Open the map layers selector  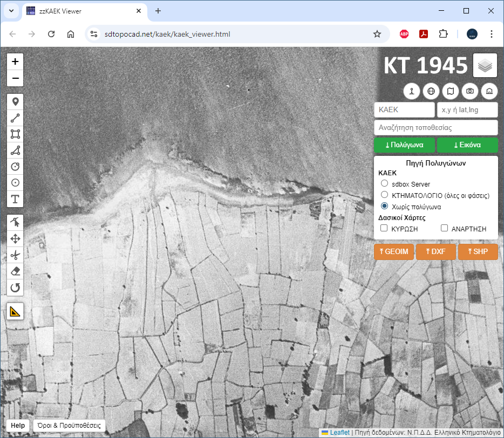(x=485, y=66)
